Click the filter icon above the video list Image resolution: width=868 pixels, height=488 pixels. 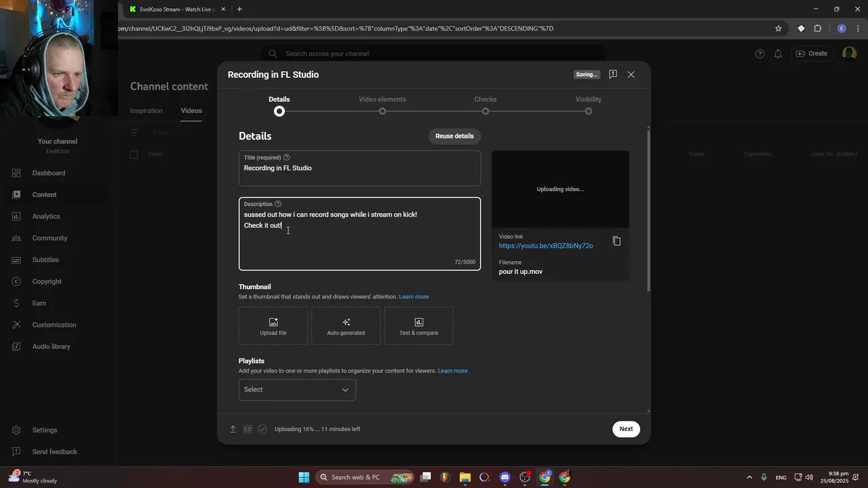coord(134,133)
